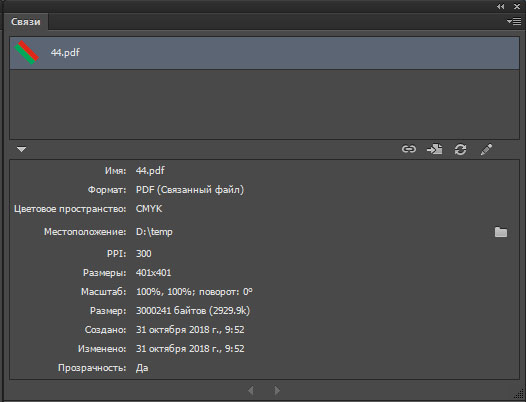Click the Update Link refresh icon
This screenshot has height=402, width=526.
click(460, 149)
